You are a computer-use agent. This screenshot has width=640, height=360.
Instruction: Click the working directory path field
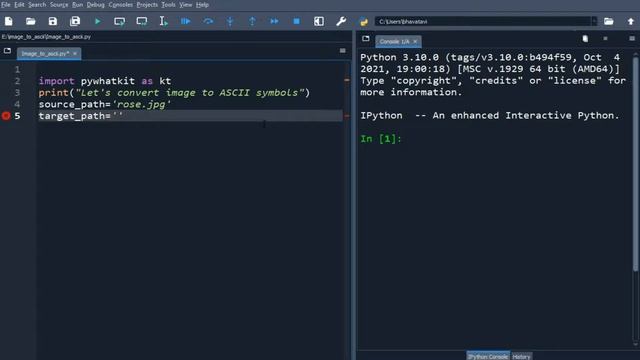(483, 21)
